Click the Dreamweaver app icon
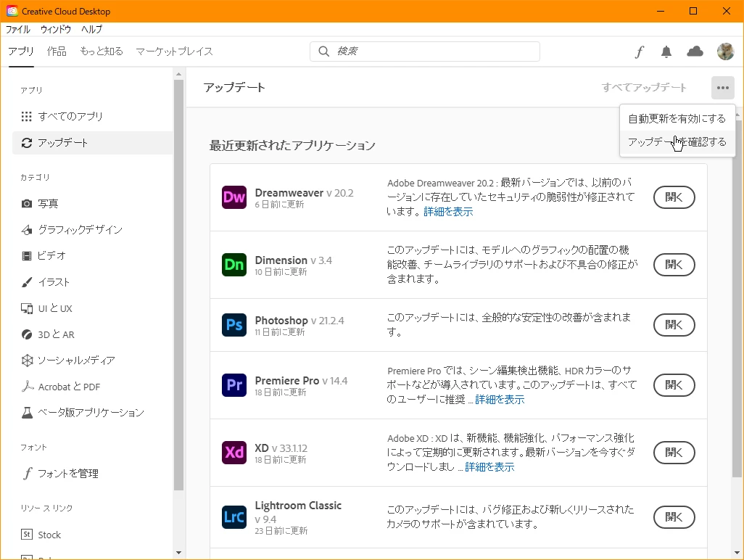The width and height of the screenshot is (744, 560). (x=234, y=197)
